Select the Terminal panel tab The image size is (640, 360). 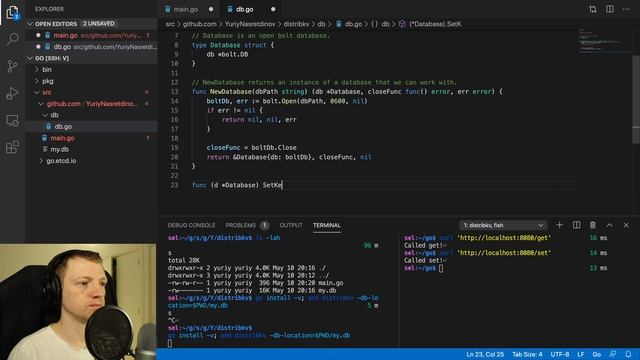pyautogui.click(x=327, y=225)
